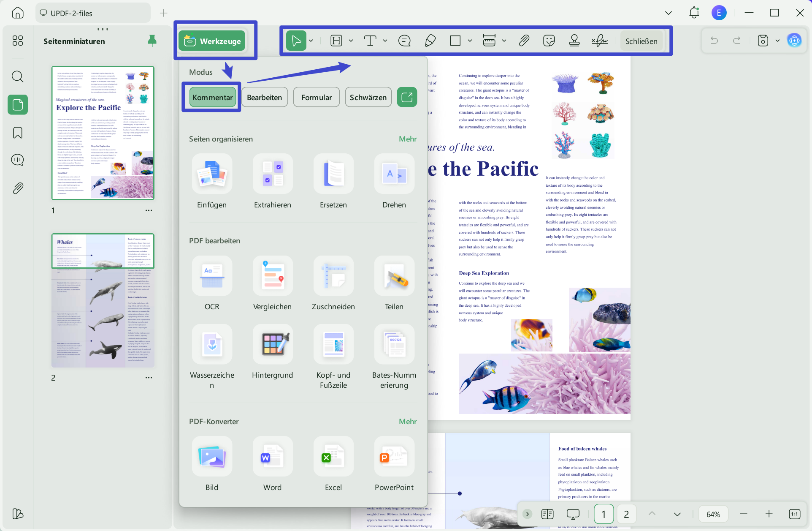Image resolution: width=812 pixels, height=531 pixels.
Task: Select the measurement ruler tool
Action: [x=489, y=41]
